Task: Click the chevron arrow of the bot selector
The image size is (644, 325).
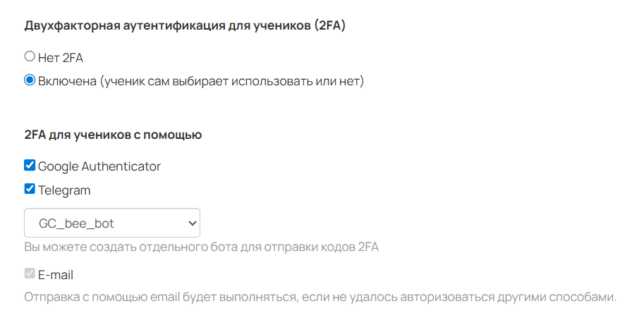Action: (x=190, y=223)
